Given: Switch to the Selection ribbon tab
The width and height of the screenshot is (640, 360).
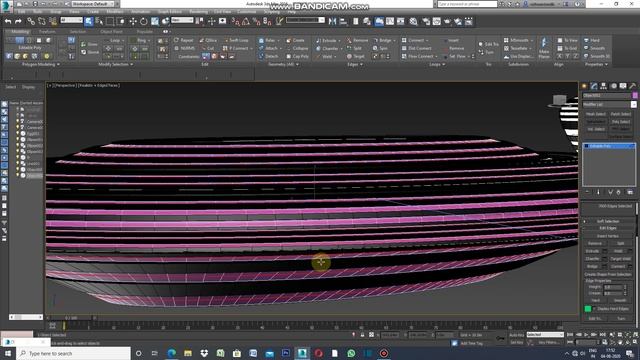Looking at the screenshot, I should tap(78, 31).
